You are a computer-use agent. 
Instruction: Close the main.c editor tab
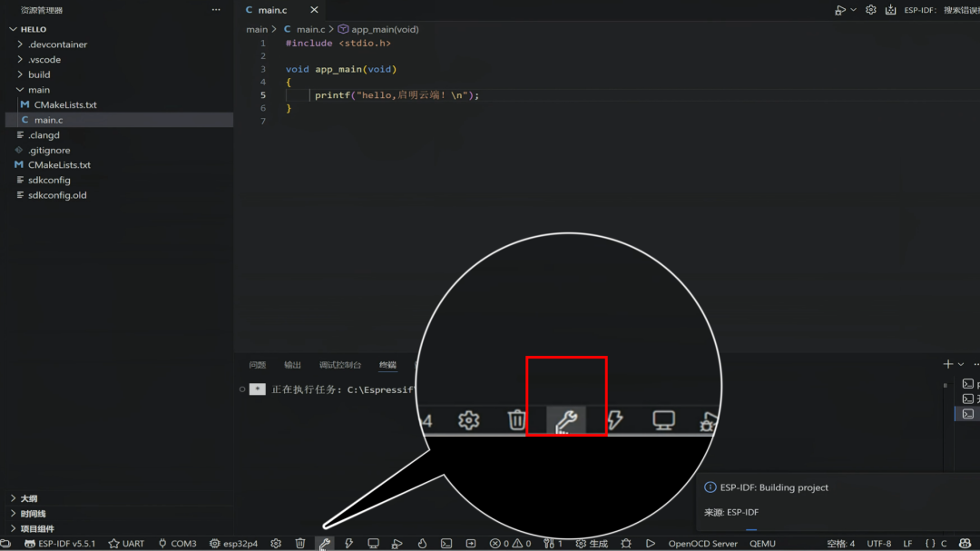pos(314,10)
